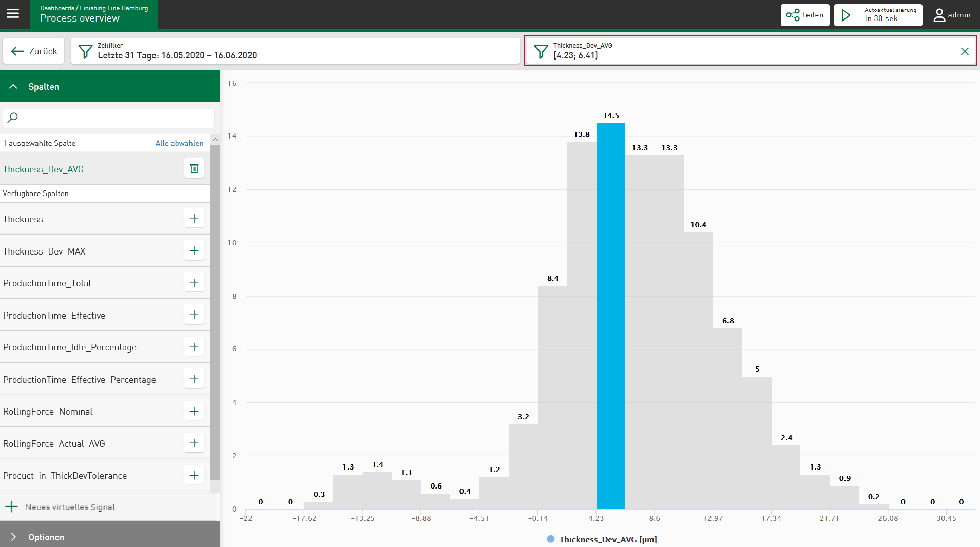Click the Teilen share button
Screen dimensions: 980x547
tap(804, 15)
